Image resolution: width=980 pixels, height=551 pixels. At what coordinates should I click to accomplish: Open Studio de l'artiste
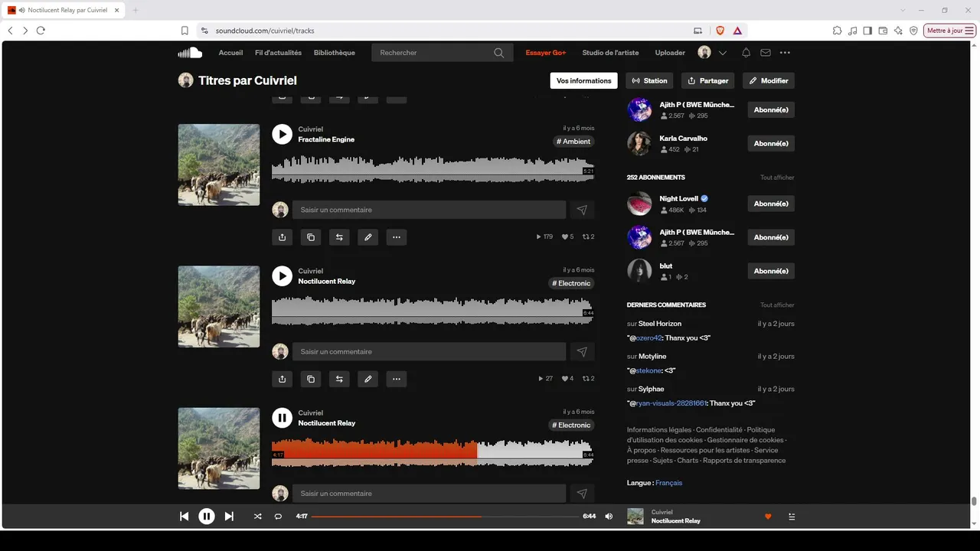(x=610, y=53)
